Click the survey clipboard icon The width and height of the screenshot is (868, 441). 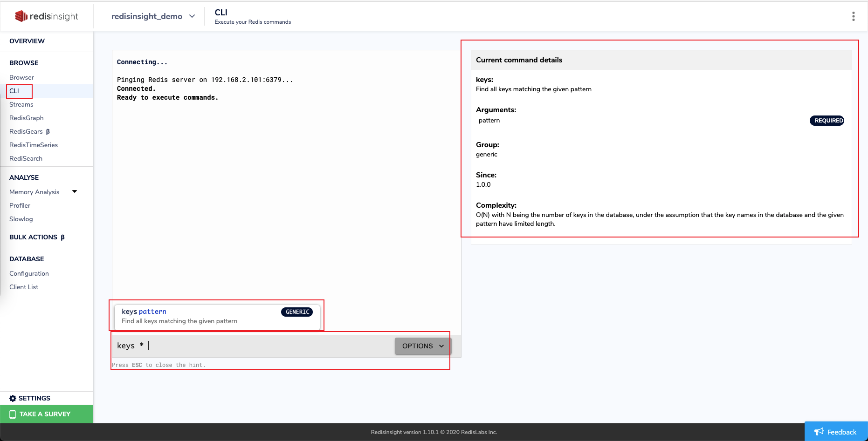[x=13, y=414]
